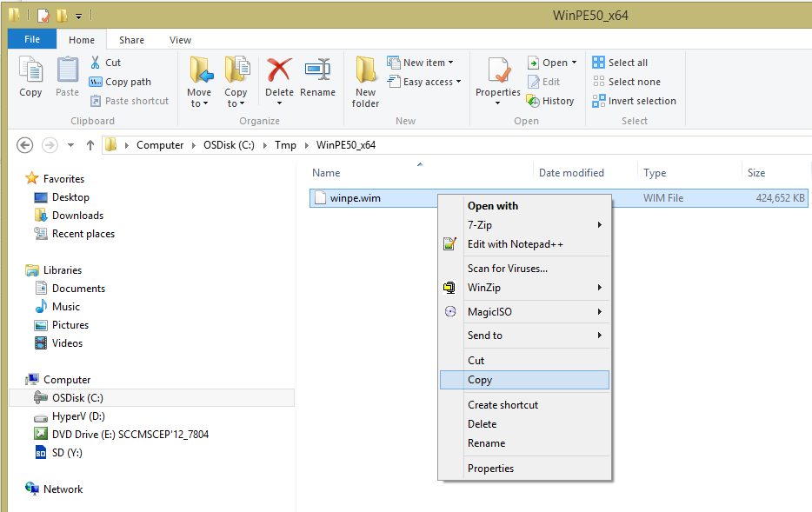Open Recent places in sidebar

coord(74,234)
